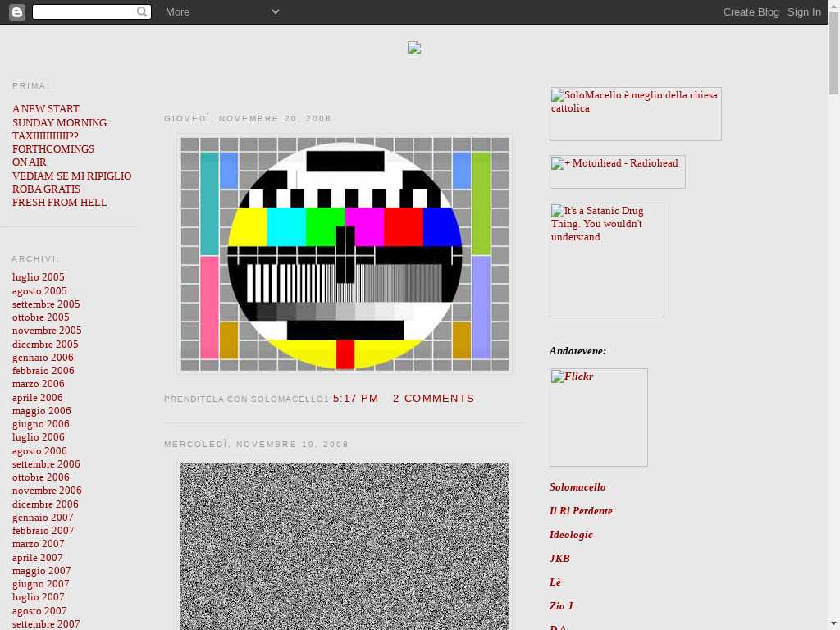This screenshot has width=840, height=630.
Task: Click the broken header image icon
Action: click(x=414, y=48)
